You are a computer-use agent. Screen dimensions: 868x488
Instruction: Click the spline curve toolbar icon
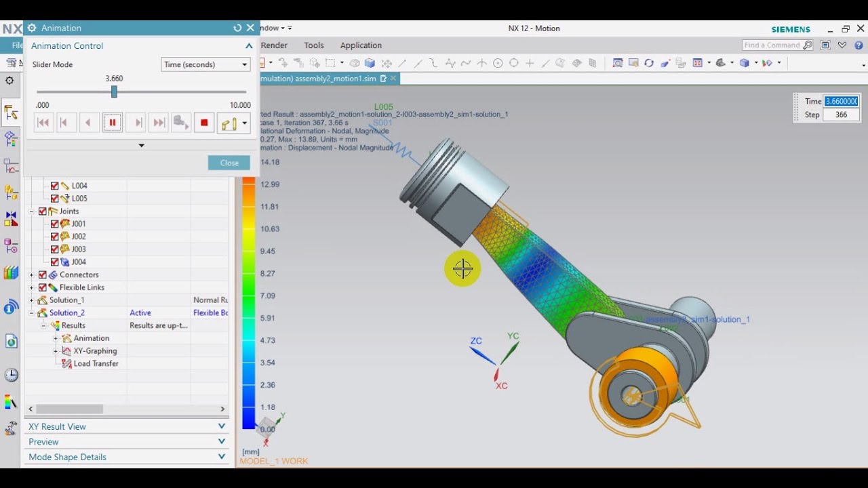click(465, 63)
